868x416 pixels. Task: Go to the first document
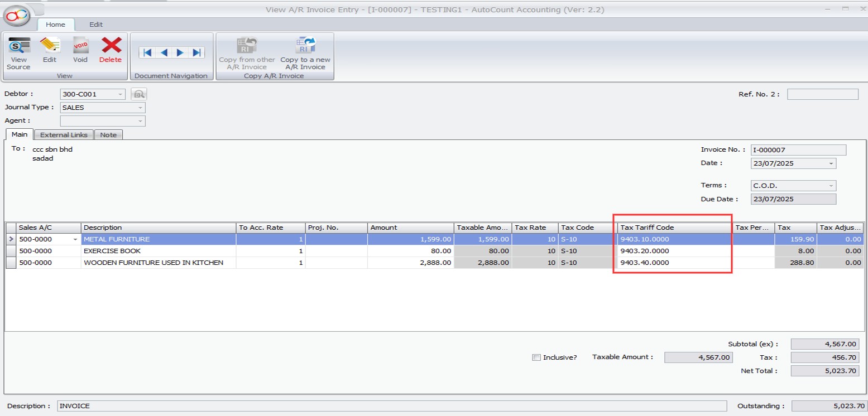(x=147, y=52)
